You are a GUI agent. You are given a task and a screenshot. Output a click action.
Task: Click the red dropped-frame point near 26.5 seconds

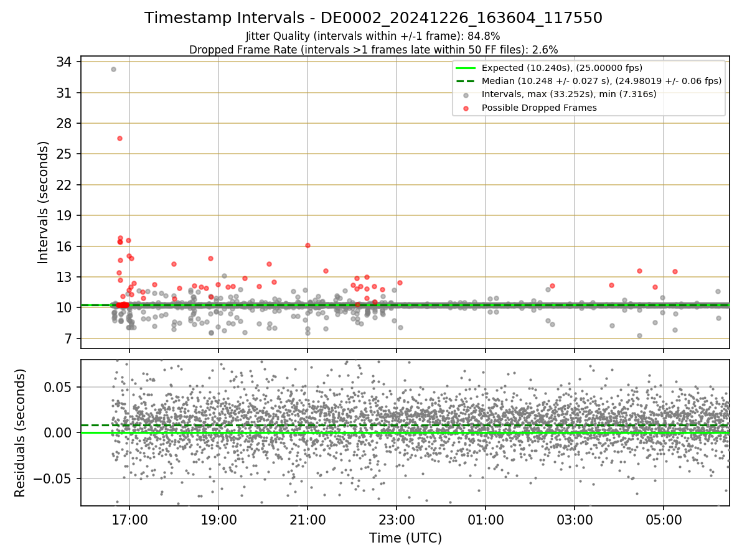click(x=120, y=138)
